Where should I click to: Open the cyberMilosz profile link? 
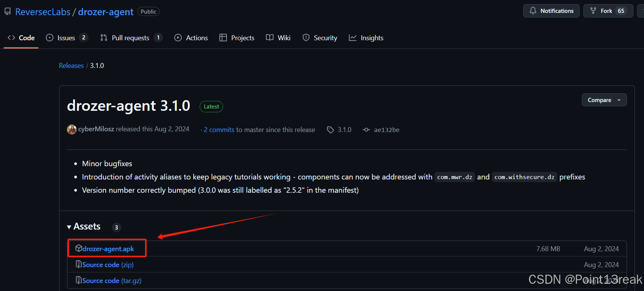(96, 129)
